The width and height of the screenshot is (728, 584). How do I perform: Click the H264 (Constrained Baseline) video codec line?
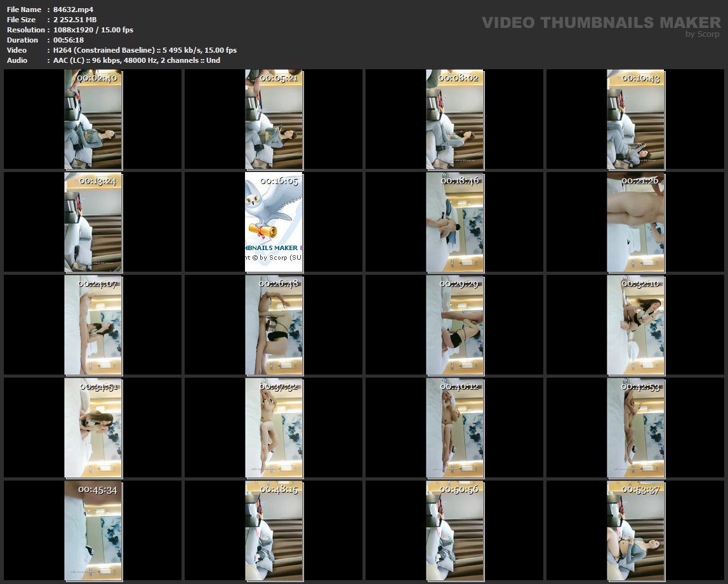pos(145,50)
